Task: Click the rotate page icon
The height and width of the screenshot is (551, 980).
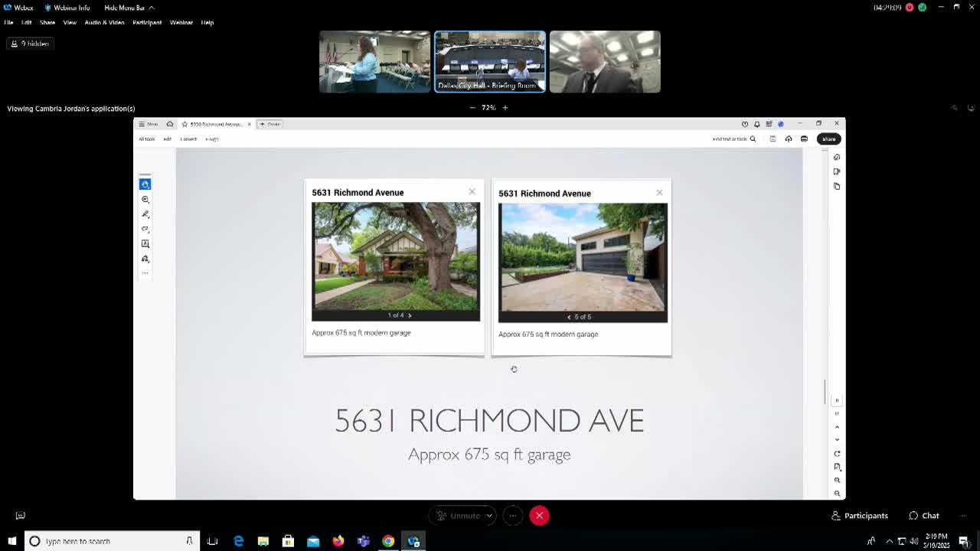Action: tap(837, 453)
